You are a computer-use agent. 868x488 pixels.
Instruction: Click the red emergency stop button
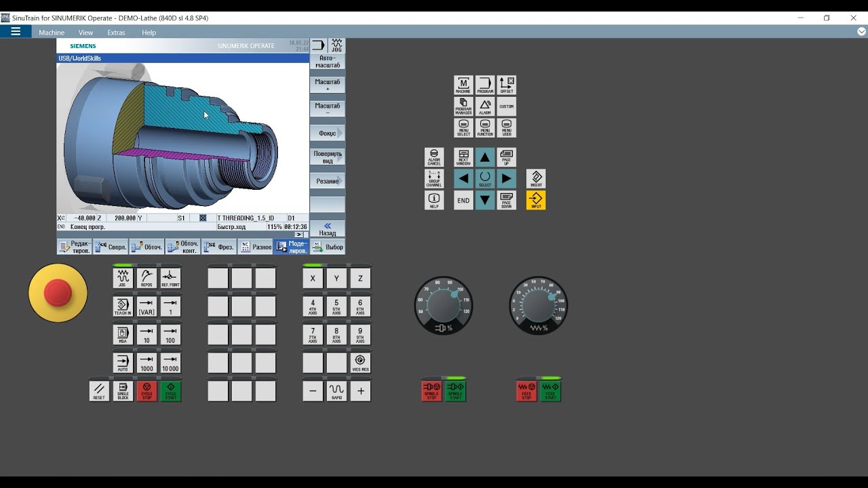pyautogui.click(x=58, y=293)
